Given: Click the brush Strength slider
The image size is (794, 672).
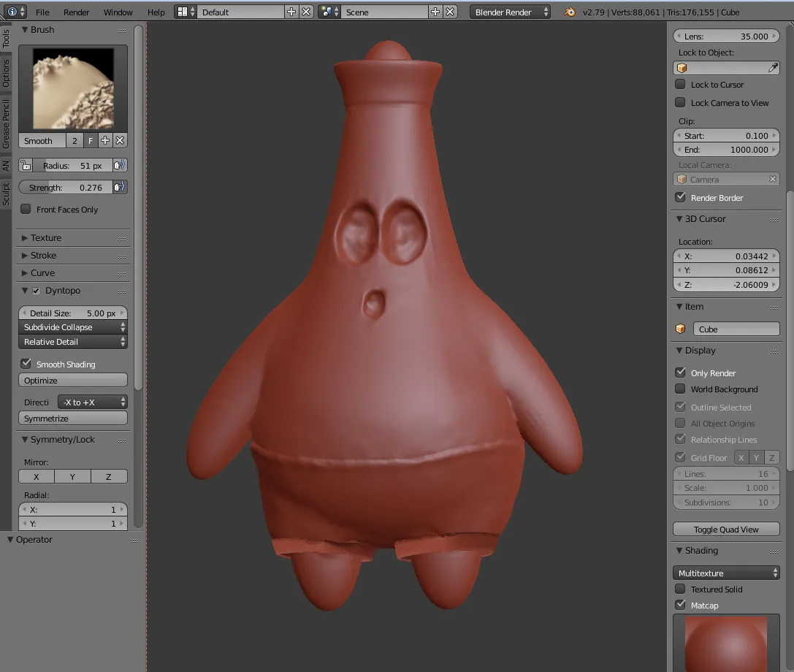Looking at the screenshot, I should [65, 188].
